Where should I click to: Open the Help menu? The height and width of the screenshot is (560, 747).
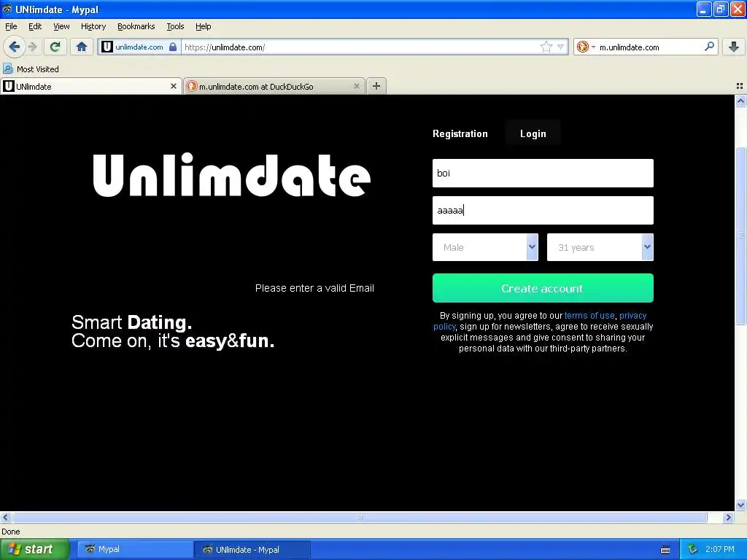[x=203, y=26]
